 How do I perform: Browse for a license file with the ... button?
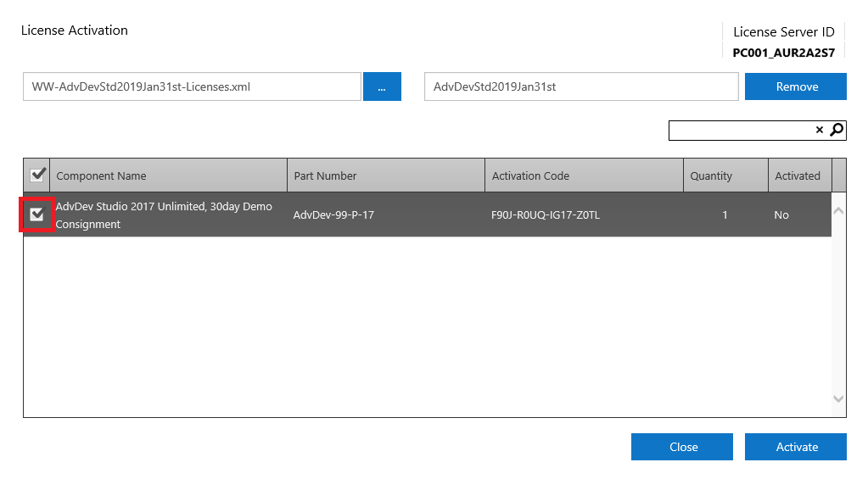coord(382,86)
